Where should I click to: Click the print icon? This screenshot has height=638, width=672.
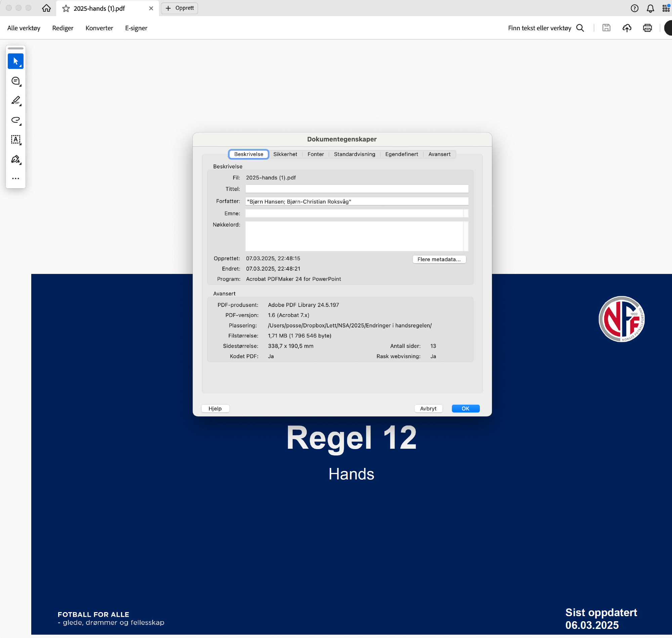(x=647, y=28)
